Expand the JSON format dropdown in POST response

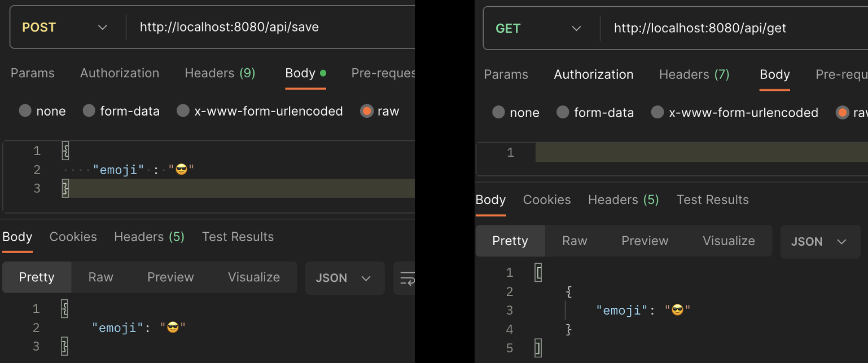[344, 278]
